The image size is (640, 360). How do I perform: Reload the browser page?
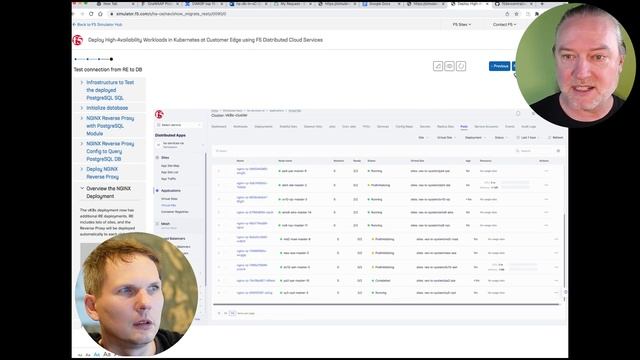[x=91, y=14]
